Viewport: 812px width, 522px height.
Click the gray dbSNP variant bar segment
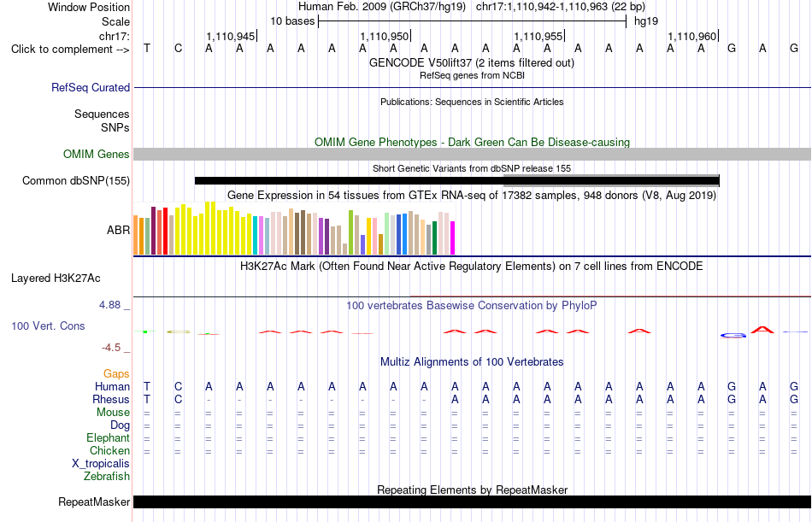pyautogui.click(x=612, y=179)
